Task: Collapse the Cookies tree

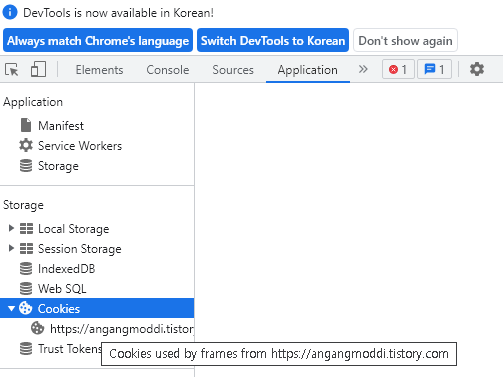Action: click(x=11, y=309)
